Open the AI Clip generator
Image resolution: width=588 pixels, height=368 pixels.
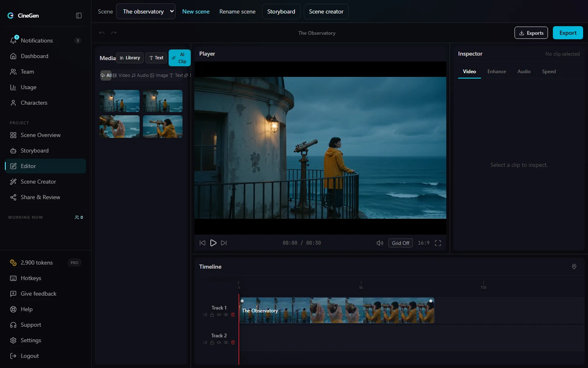(180, 58)
